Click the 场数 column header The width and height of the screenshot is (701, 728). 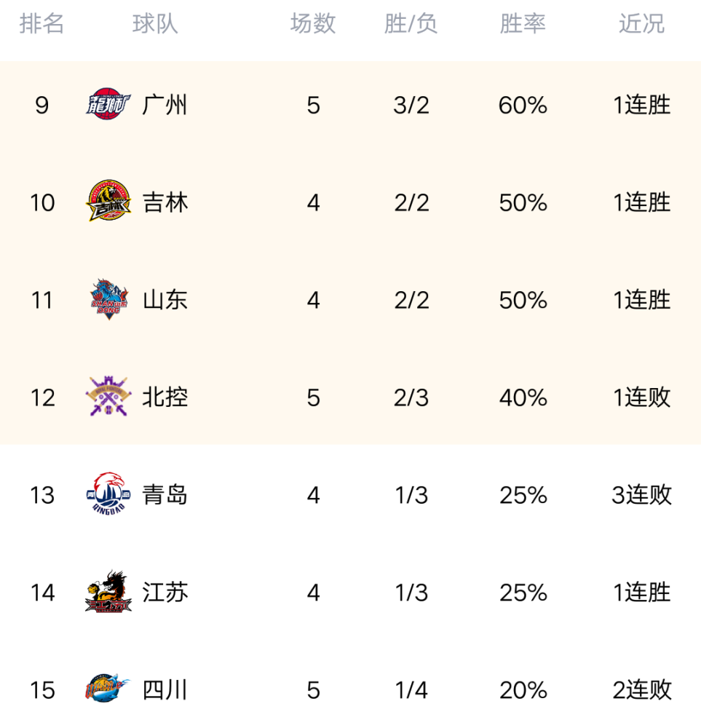pos(313,24)
